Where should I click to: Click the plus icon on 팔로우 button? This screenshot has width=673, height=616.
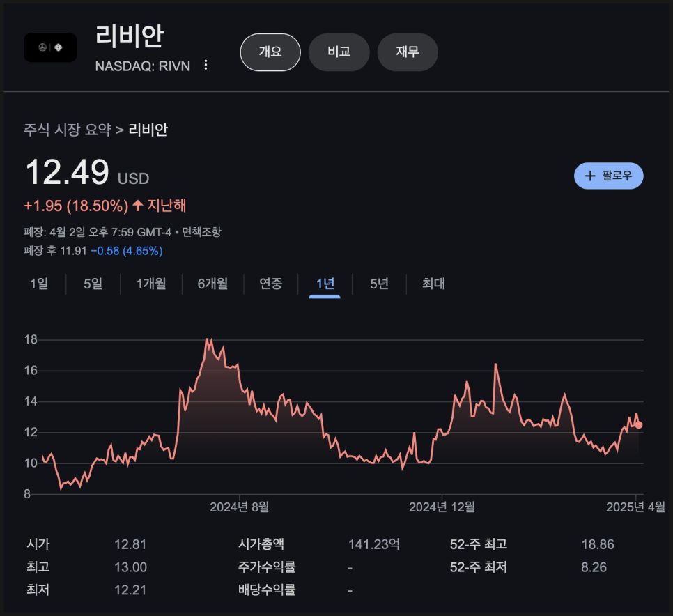590,176
